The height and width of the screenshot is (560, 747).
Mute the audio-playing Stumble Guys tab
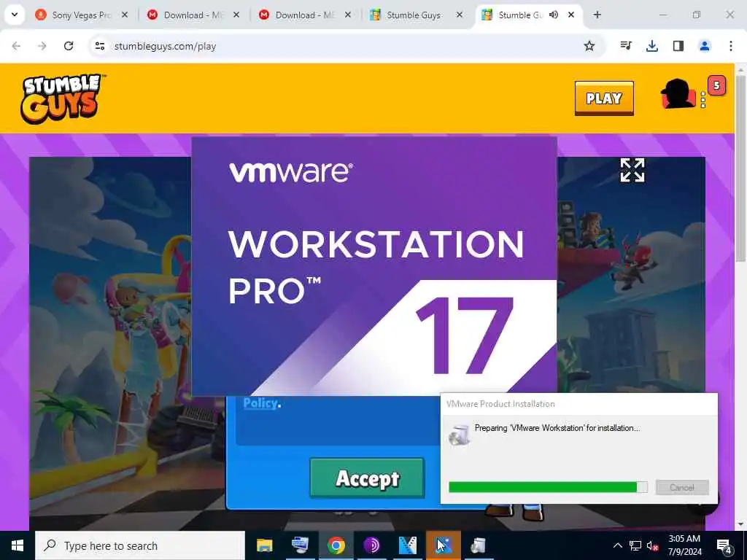coord(554,15)
